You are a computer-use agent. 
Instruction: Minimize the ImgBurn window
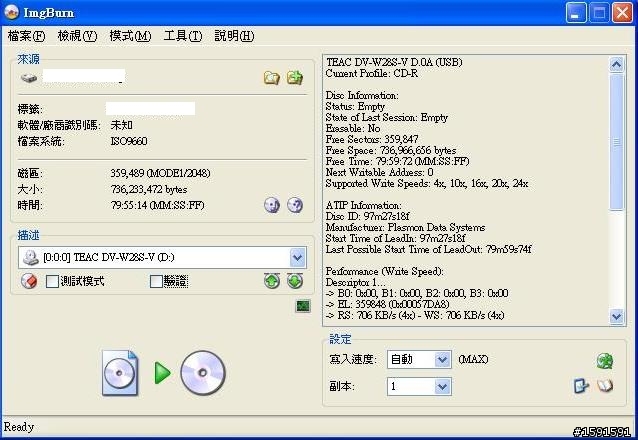pyautogui.click(x=576, y=13)
